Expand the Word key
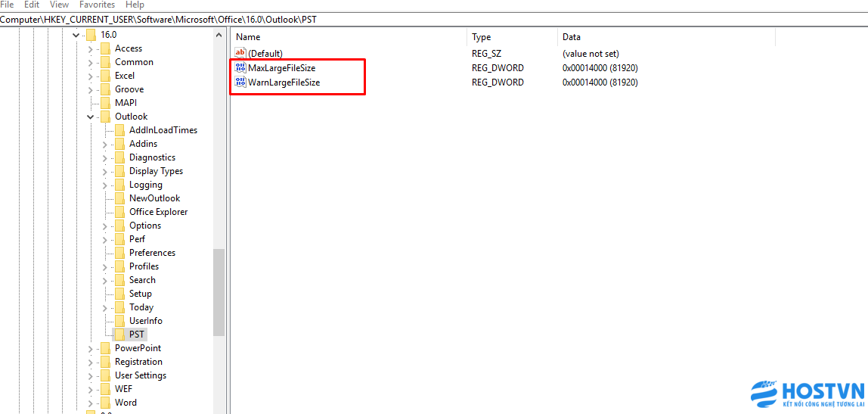The image size is (868, 414). tap(90, 403)
